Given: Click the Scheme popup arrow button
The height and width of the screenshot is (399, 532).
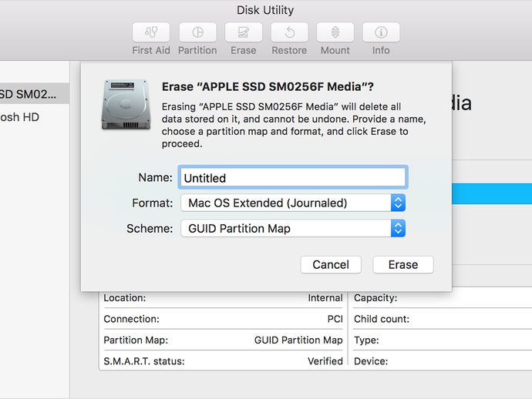Looking at the screenshot, I should click(398, 229).
